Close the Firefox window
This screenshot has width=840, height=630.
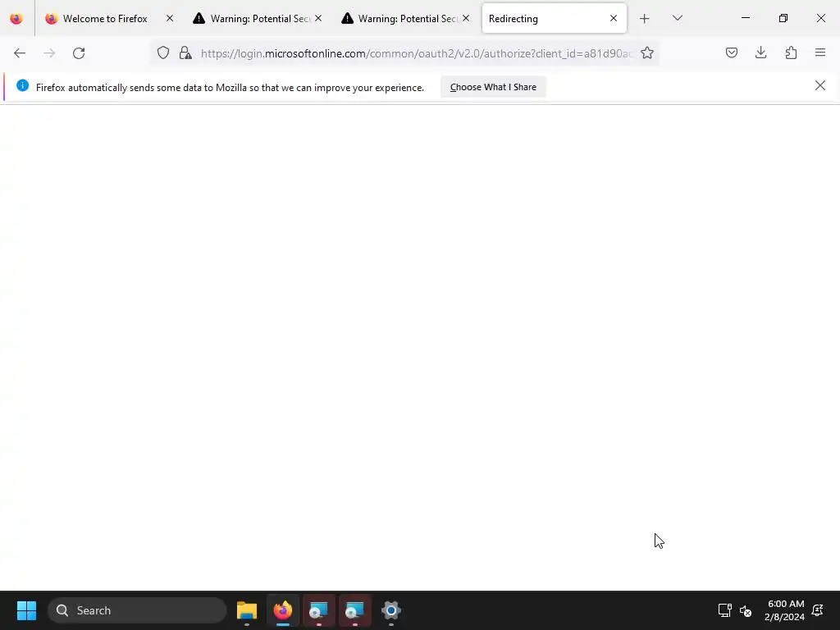tap(820, 18)
